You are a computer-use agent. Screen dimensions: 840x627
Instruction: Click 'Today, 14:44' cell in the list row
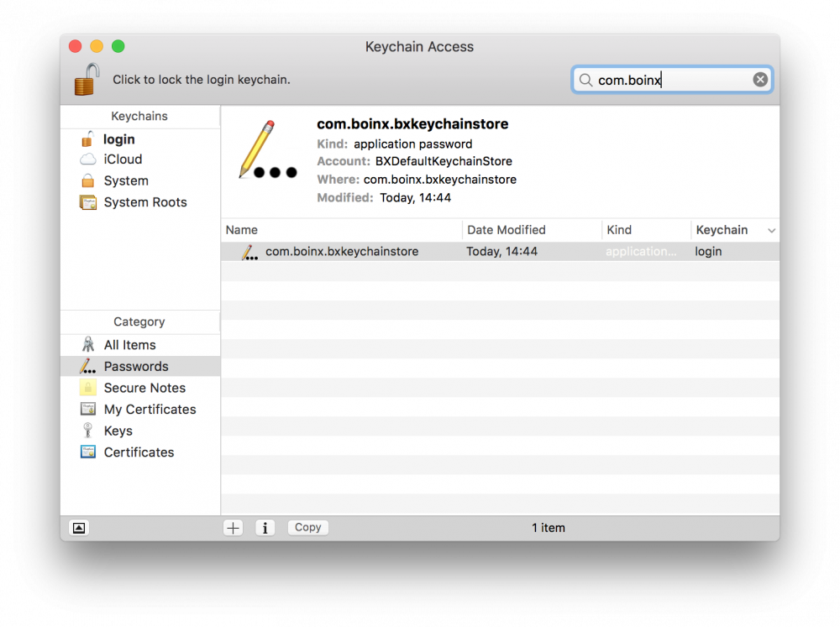502,252
